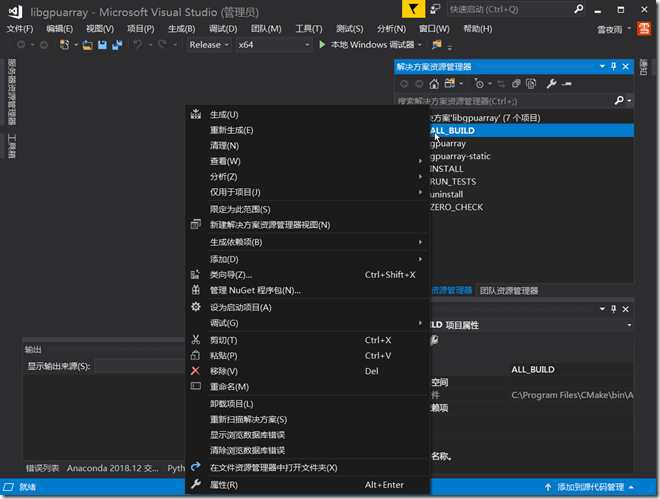The image size is (660, 499).
Task: Click the Solution Explorer properties wrench icon
Action: pos(551,84)
